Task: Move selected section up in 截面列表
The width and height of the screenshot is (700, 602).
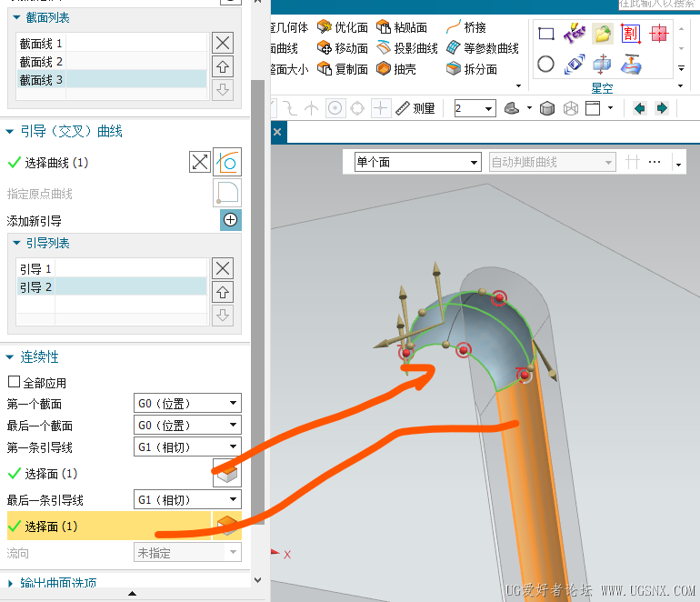Action: click(223, 67)
